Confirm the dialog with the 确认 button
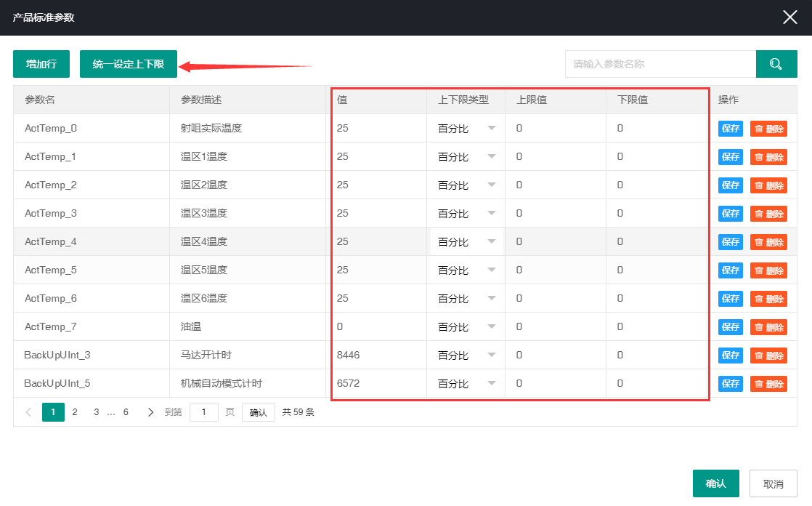 click(x=716, y=483)
